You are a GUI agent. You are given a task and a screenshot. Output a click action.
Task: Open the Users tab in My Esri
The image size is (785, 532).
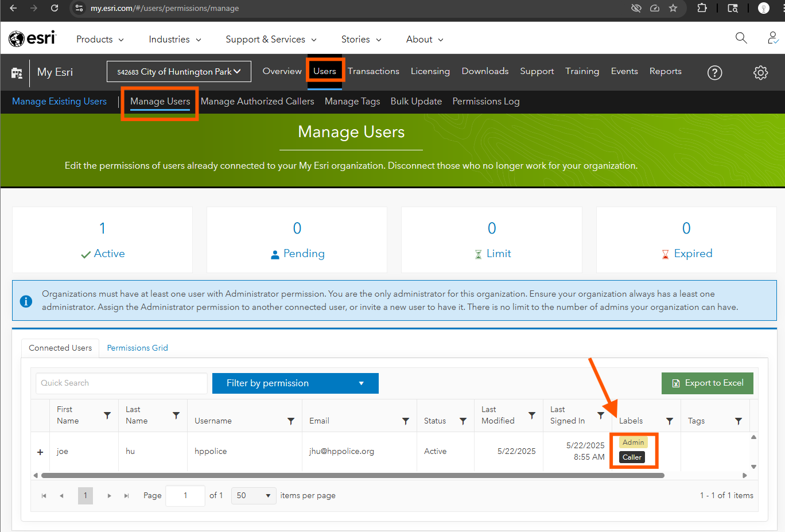[x=325, y=71]
